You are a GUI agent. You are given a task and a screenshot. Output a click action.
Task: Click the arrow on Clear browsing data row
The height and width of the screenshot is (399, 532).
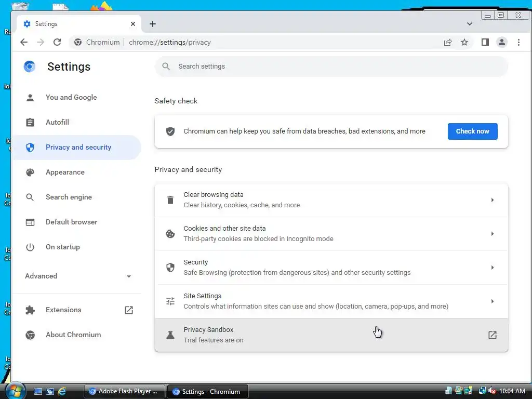click(x=493, y=200)
